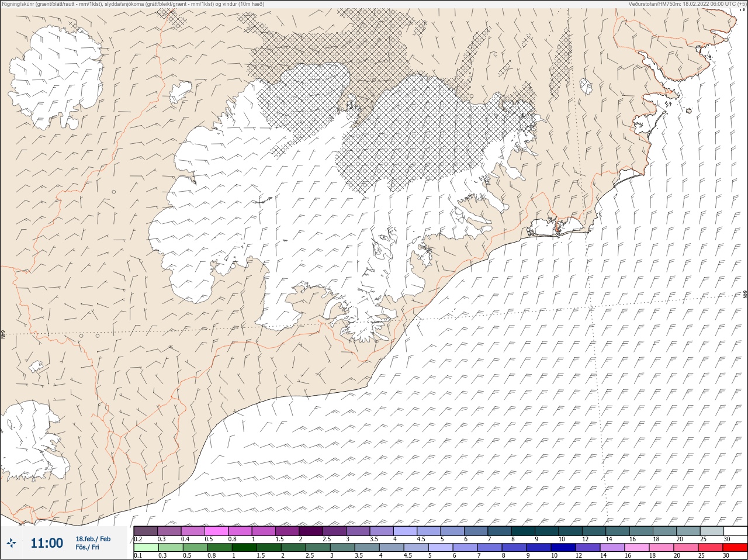Select the dark teal upper swatch between 8 and 9
The width and height of the screenshot is (748, 560).
tap(524, 531)
